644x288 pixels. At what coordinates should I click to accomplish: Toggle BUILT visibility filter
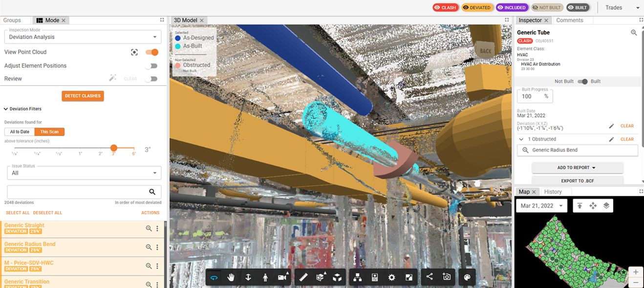coord(578,7)
